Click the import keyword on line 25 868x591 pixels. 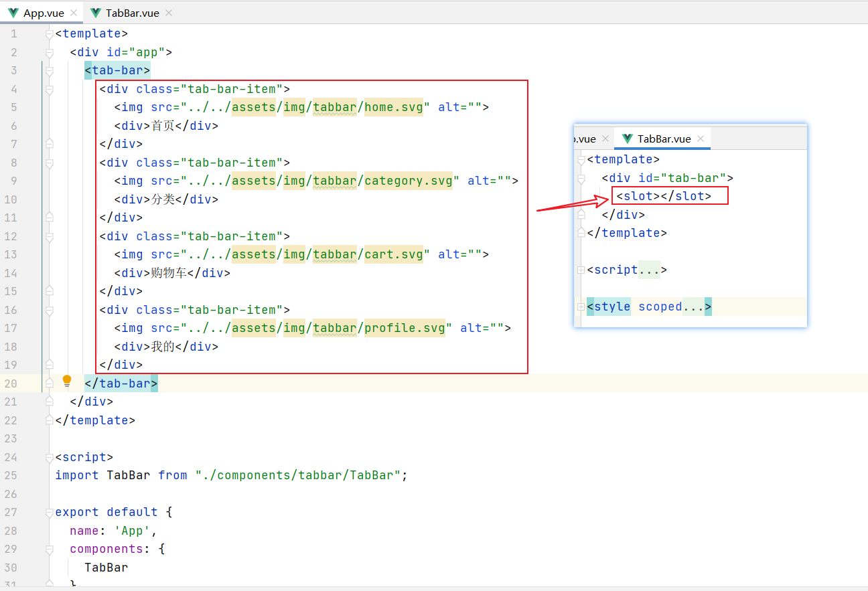tap(77, 475)
